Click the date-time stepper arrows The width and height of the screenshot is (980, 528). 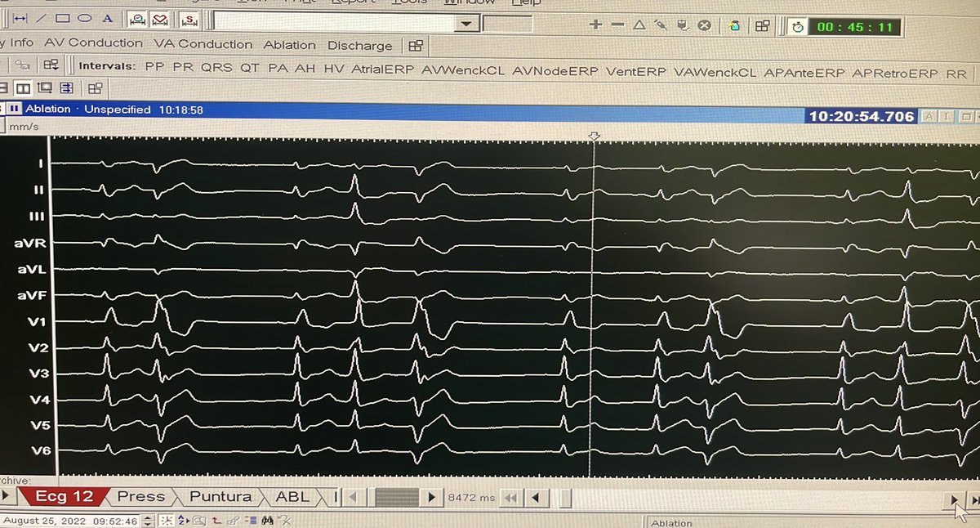(146, 520)
